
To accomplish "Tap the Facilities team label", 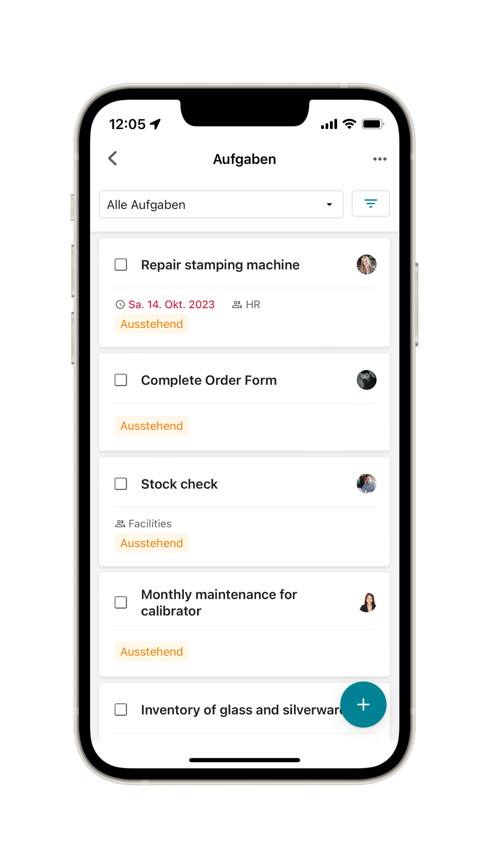I will pos(150,523).
